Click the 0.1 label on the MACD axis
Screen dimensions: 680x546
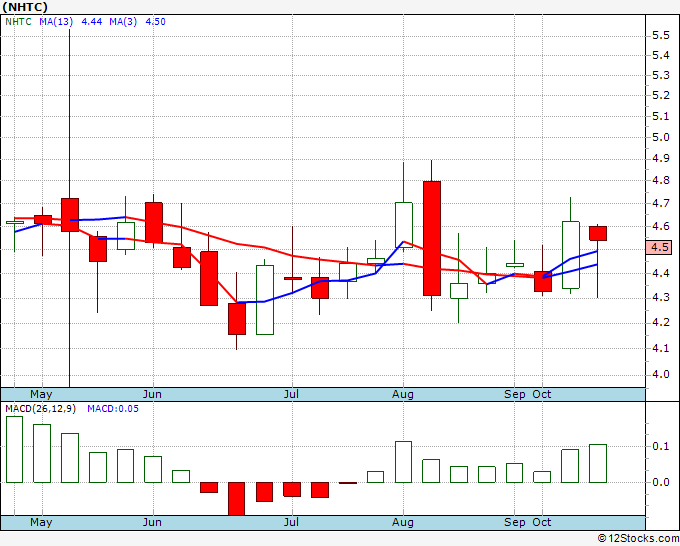click(660, 446)
